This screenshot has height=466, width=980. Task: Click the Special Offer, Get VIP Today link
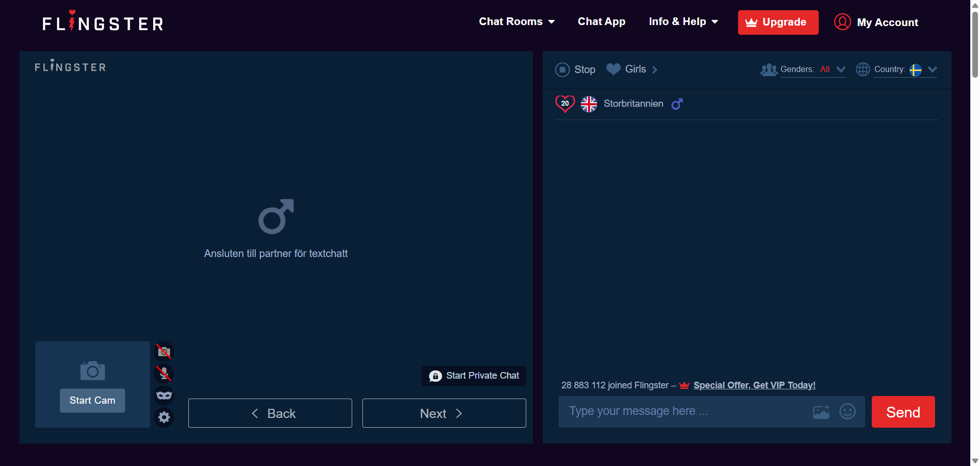pyautogui.click(x=755, y=385)
